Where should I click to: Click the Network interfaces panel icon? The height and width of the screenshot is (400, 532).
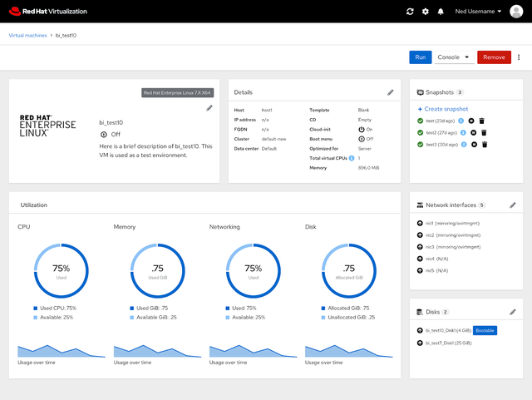point(420,205)
